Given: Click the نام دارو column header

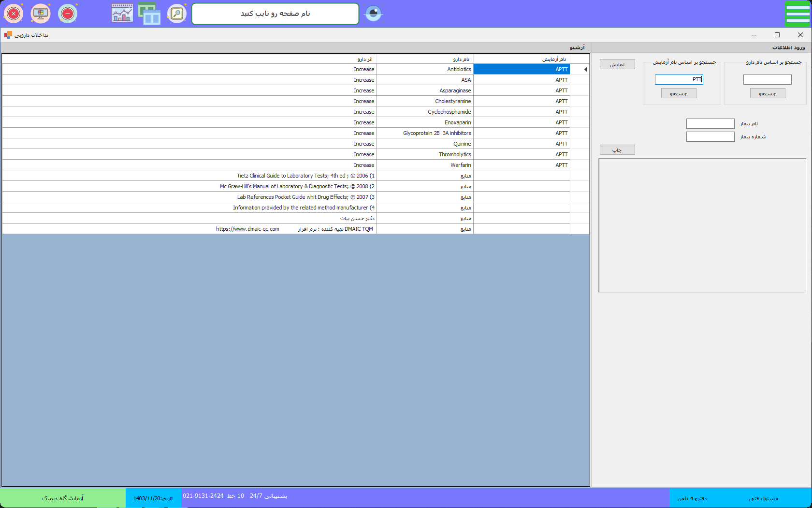Looking at the screenshot, I should 424,59.
